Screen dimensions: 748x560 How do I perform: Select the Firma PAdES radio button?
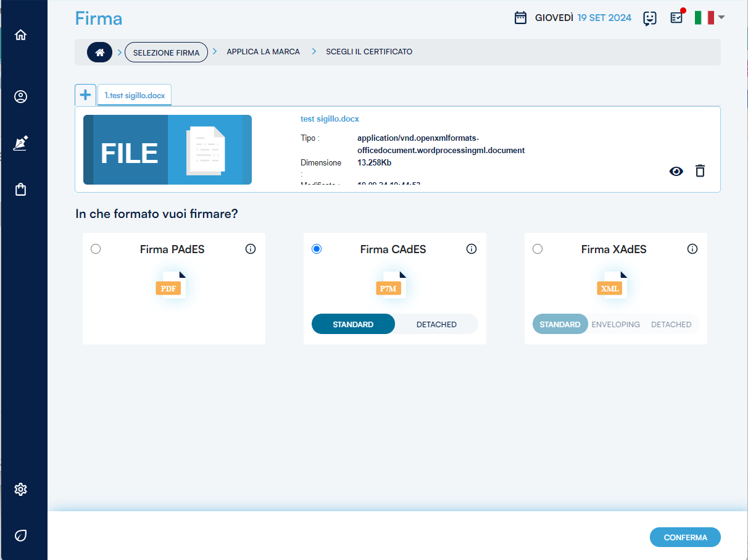tap(96, 249)
